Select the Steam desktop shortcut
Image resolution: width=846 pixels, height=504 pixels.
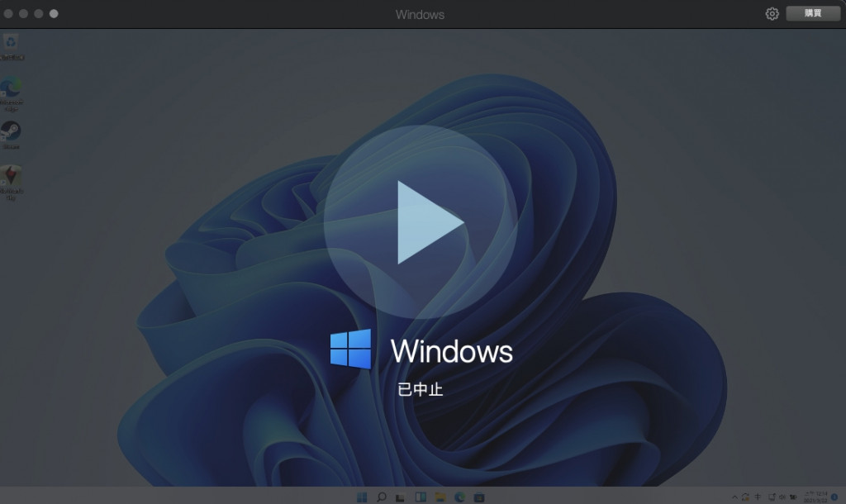11,135
